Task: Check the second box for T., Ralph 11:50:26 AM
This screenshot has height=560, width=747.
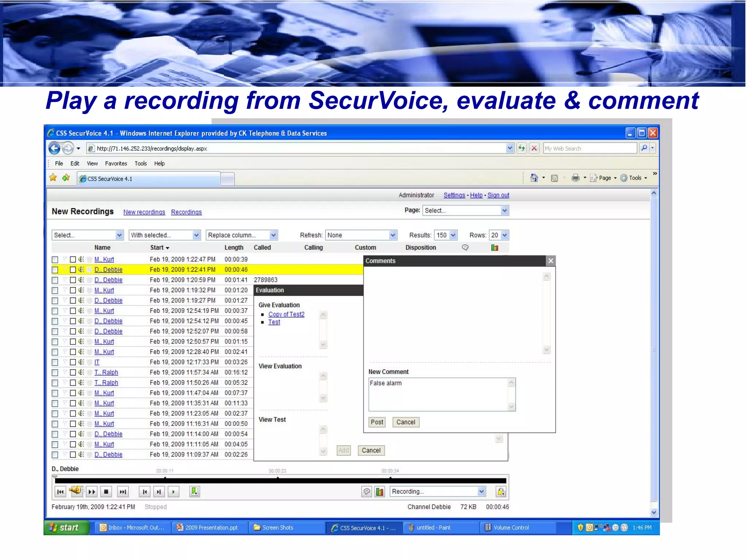Action: point(73,383)
